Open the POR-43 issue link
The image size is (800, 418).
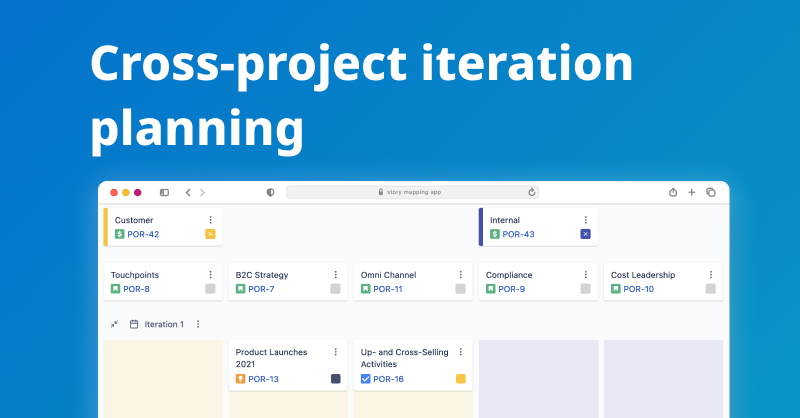click(518, 234)
